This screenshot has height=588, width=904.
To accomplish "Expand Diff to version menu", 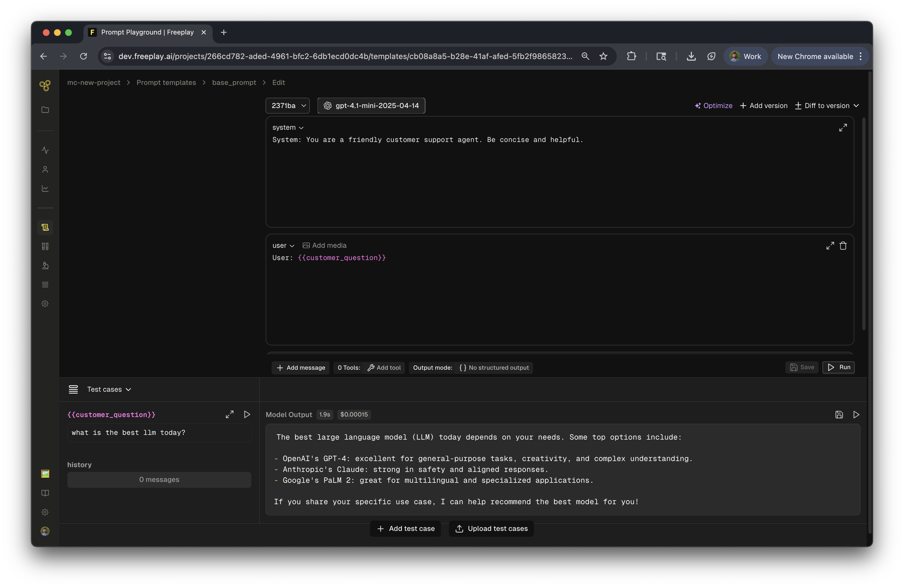I will coord(827,106).
